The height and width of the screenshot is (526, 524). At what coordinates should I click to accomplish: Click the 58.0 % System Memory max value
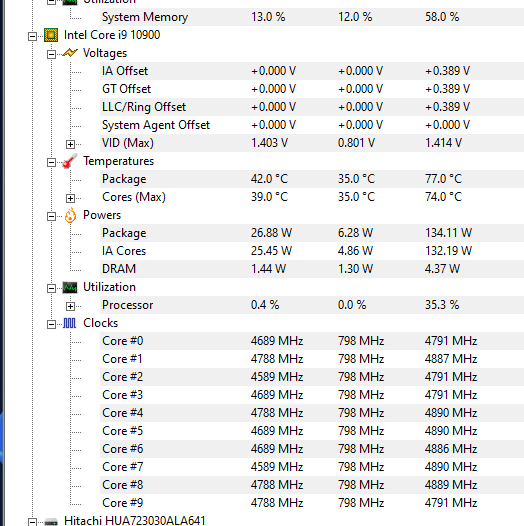pos(442,17)
